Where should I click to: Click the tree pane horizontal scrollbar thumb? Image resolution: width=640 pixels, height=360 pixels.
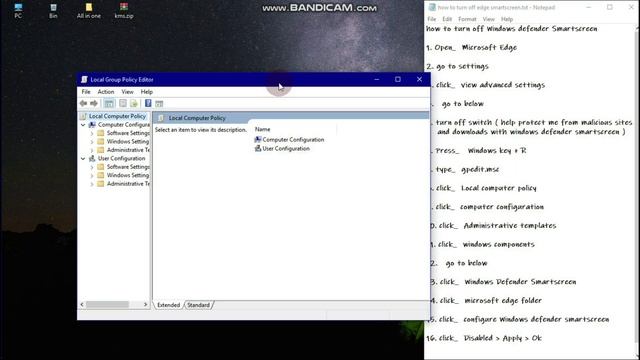pos(107,304)
